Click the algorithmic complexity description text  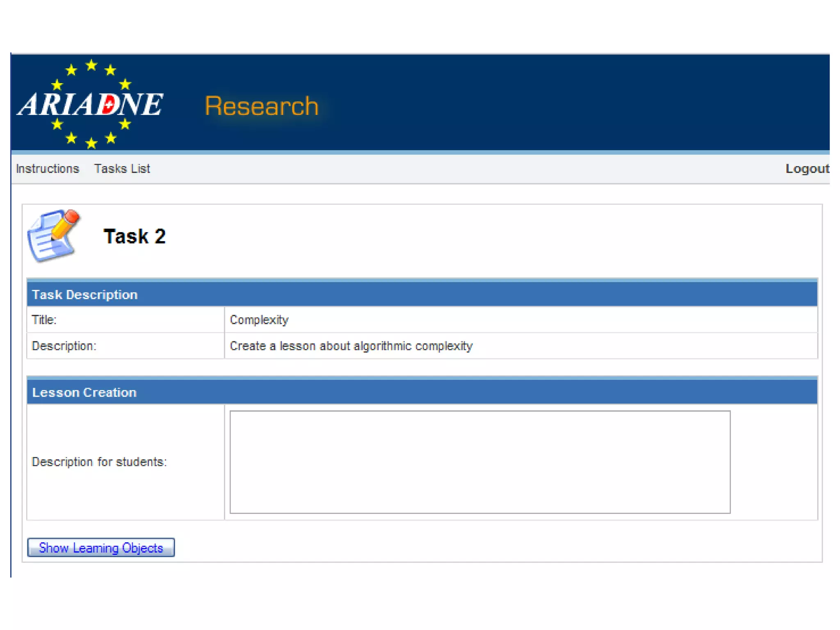pos(351,346)
